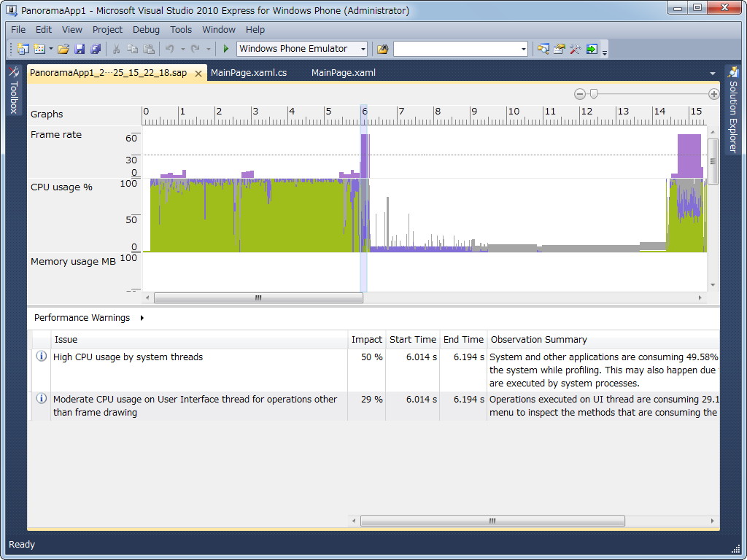Zoom in the timeline with plus button

click(x=713, y=94)
